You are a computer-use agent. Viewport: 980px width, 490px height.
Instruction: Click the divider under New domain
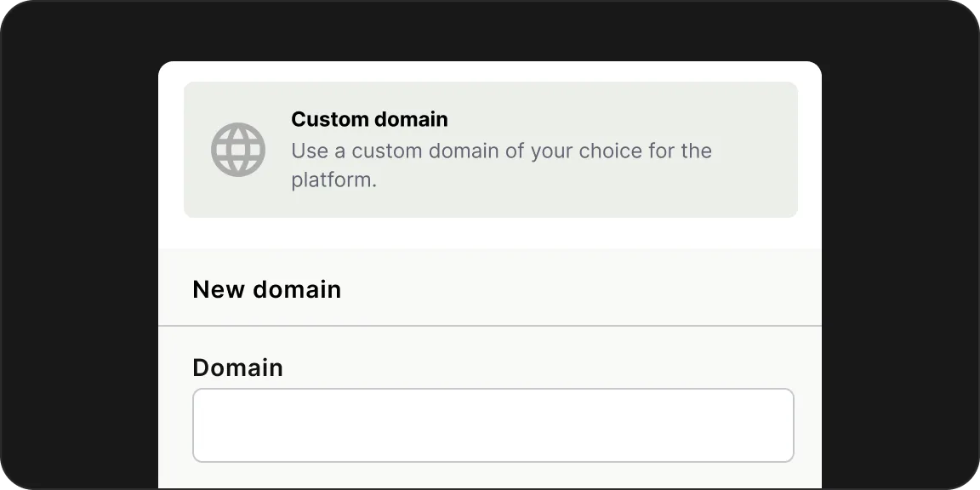(489, 324)
